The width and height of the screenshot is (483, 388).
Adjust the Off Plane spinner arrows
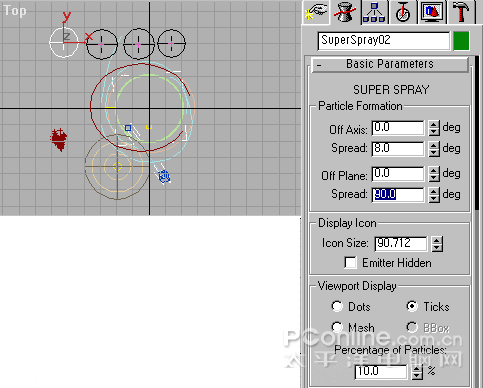point(434,174)
